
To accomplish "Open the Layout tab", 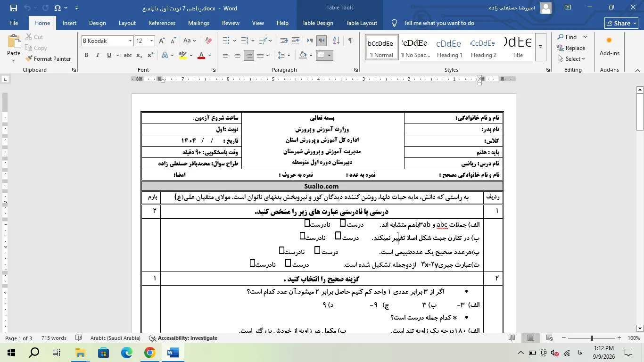I will tap(127, 23).
